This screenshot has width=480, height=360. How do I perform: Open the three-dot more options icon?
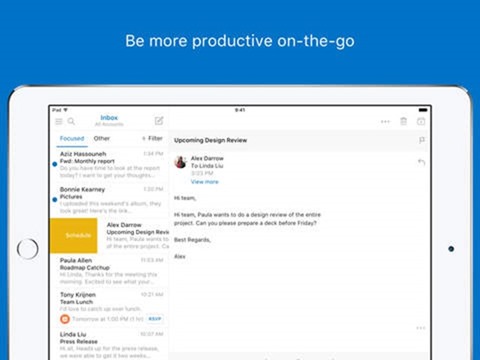(x=385, y=122)
